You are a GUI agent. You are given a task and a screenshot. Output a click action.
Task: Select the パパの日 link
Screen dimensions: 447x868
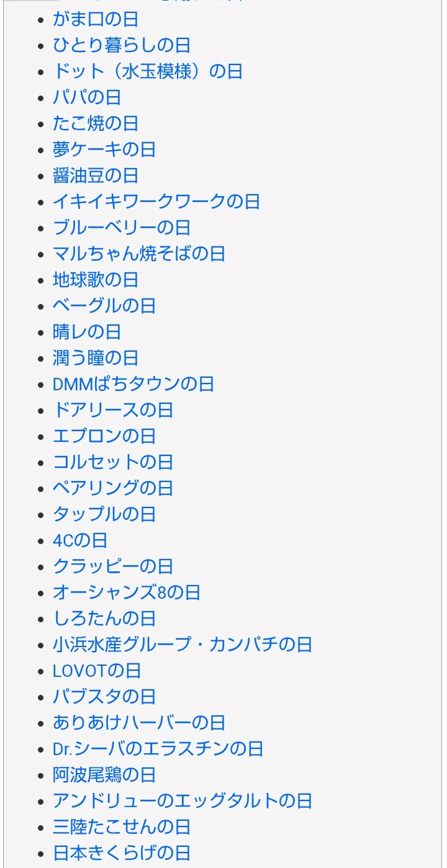point(87,97)
